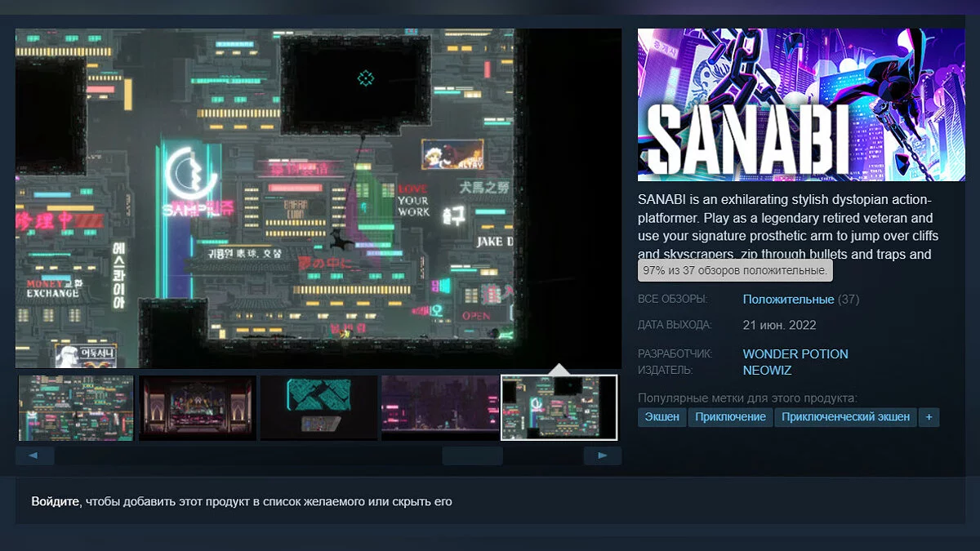This screenshot has width=980, height=551.
Task: Click the РАЗРАБОТЧИК label
Action: click(675, 354)
